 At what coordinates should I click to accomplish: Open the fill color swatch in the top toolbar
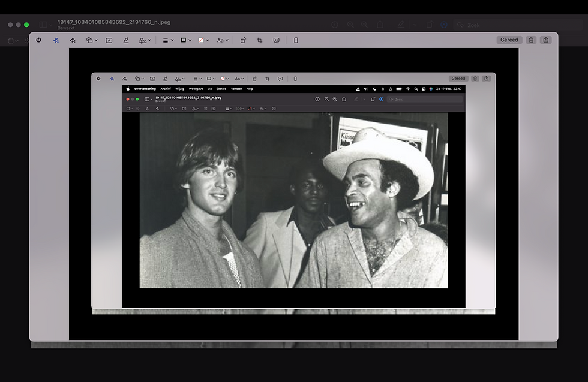(x=203, y=40)
